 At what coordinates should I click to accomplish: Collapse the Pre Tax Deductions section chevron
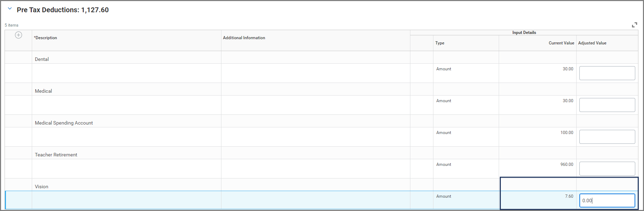tap(10, 9)
